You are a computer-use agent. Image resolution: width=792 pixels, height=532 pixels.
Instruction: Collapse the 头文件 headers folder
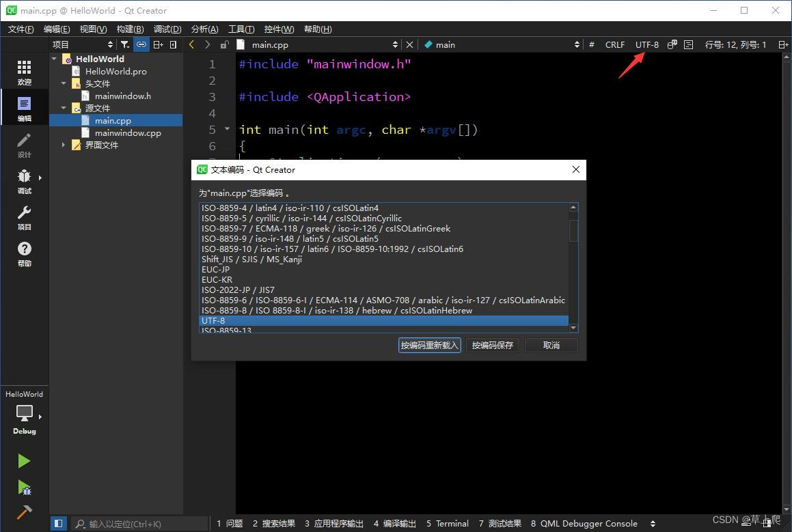(64, 83)
